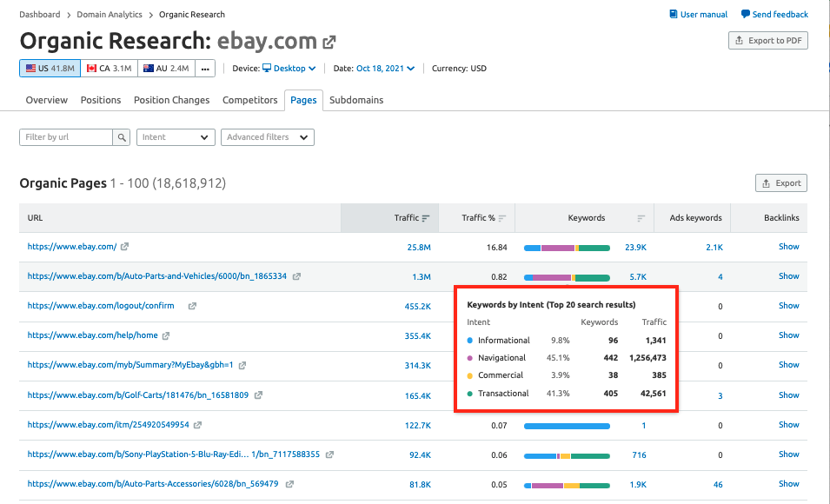Open external link icon for Auto-Parts-and-Vehicles URL

click(296, 276)
